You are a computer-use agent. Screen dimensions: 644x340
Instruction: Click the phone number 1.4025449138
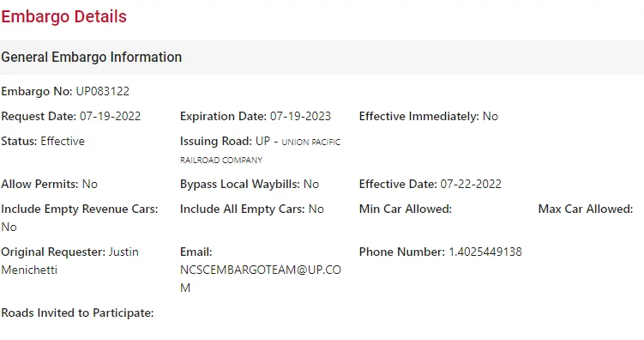(485, 252)
